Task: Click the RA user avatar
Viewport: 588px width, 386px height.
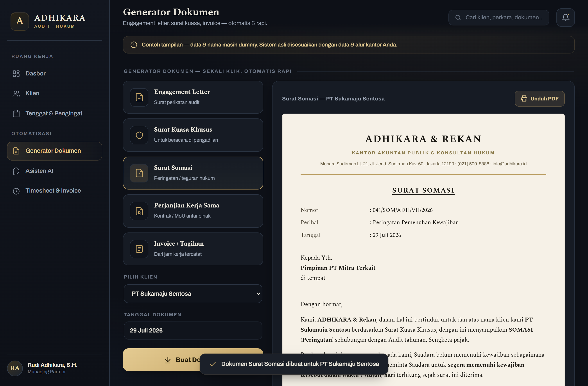Action: (x=15, y=368)
